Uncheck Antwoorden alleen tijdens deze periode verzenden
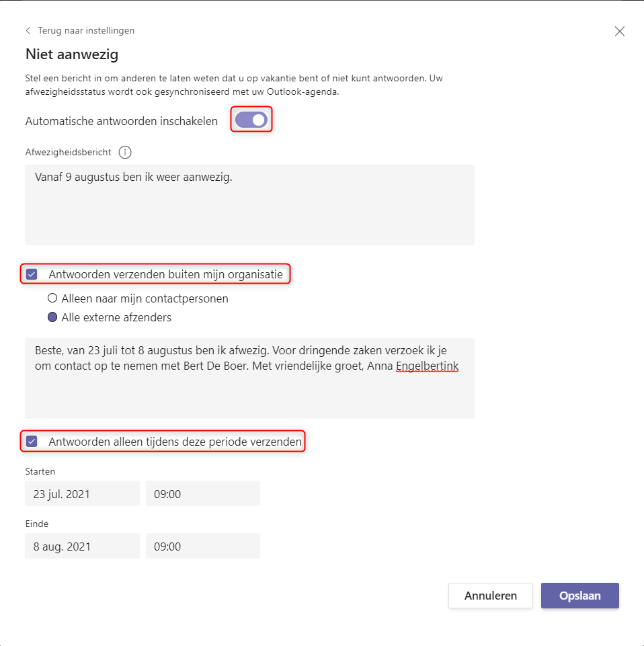This screenshot has height=646, width=644. pyautogui.click(x=32, y=442)
